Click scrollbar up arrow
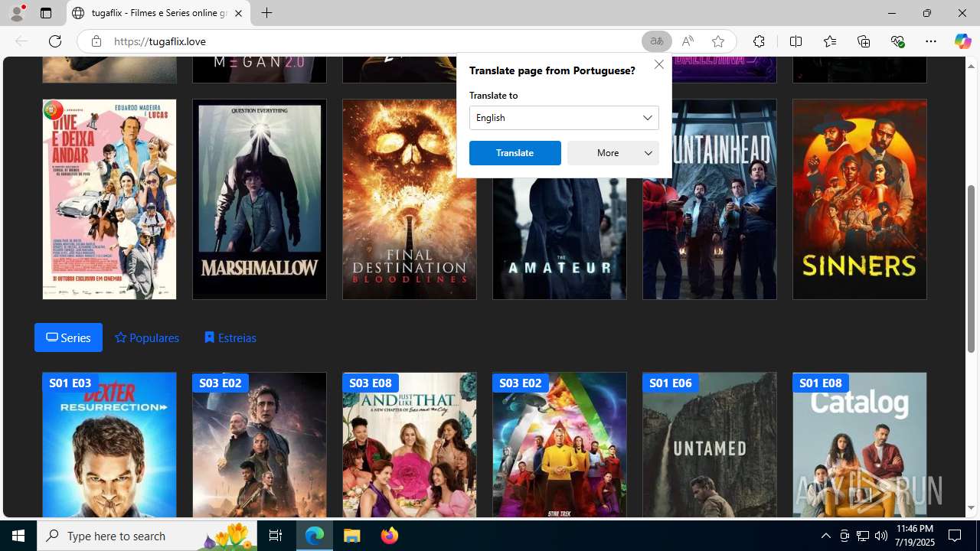Viewport: 980px width, 551px height. coord(972,66)
